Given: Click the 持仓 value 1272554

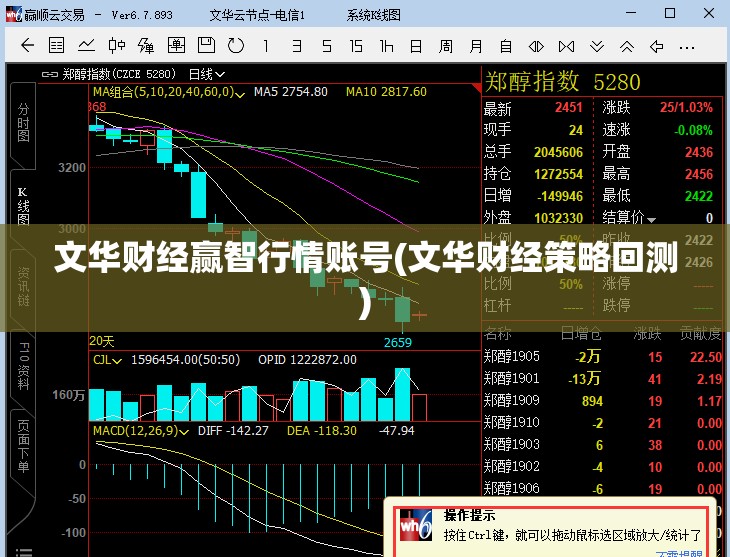Looking at the screenshot, I should coord(558,174).
